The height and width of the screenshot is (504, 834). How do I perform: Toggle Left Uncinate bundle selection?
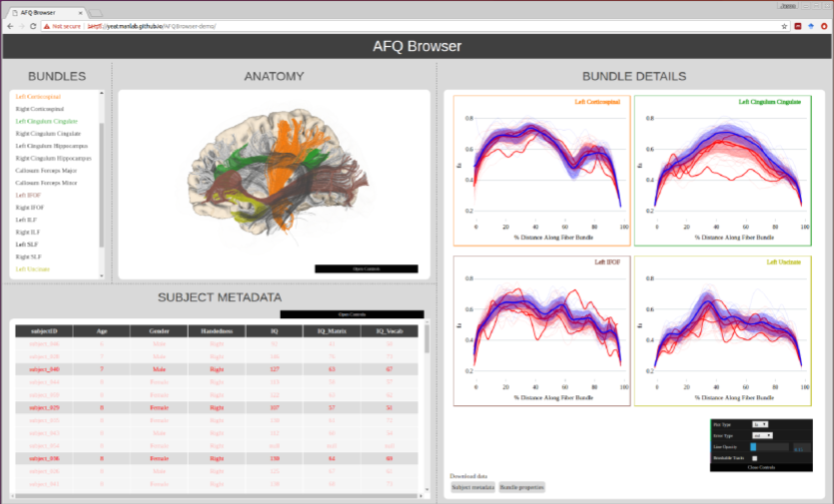click(x=31, y=269)
